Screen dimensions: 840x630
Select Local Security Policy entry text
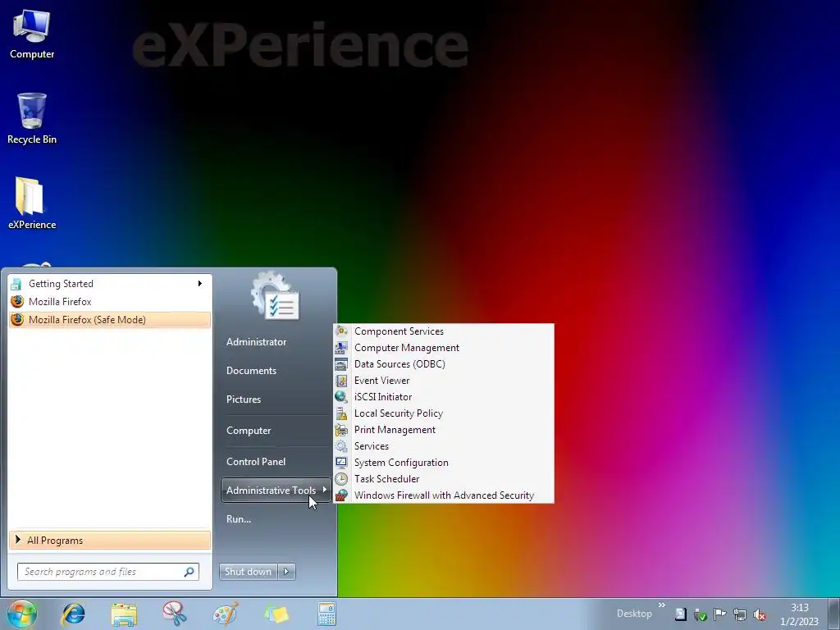398,413
